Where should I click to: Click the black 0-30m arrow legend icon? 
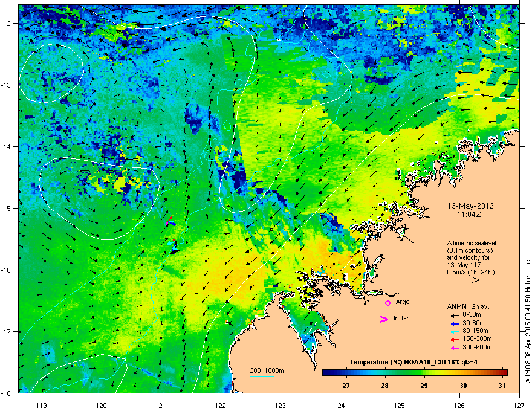click(455, 316)
